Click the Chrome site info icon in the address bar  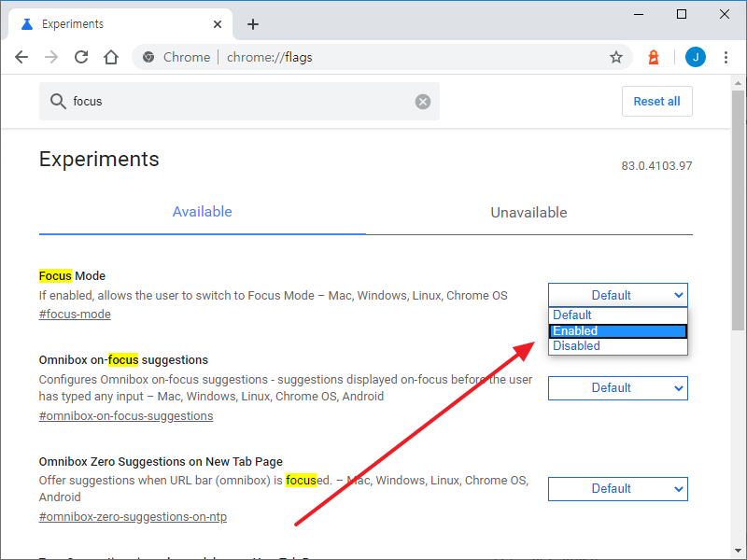[148, 57]
